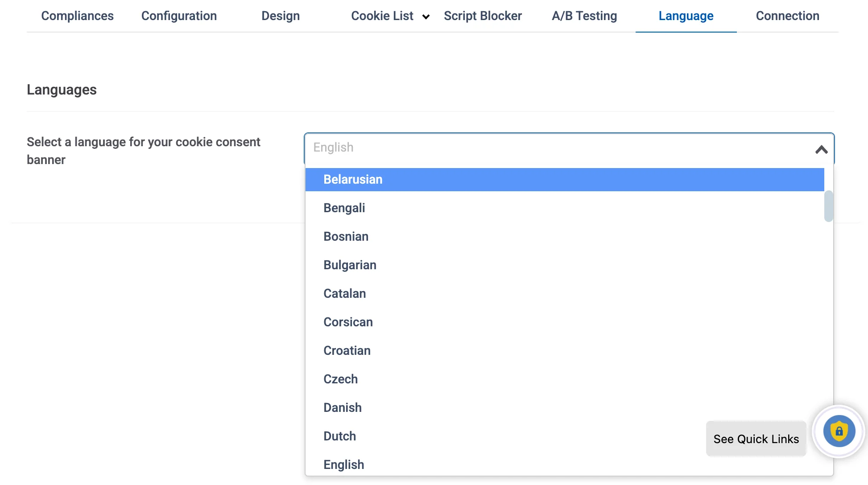Pick Croatian from the dropdown

click(x=565, y=351)
